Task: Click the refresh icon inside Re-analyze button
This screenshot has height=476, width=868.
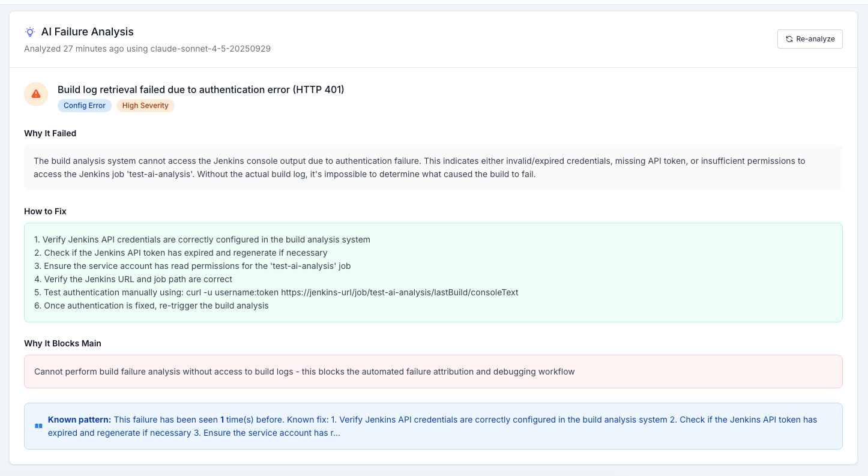Action: [x=789, y=39]
